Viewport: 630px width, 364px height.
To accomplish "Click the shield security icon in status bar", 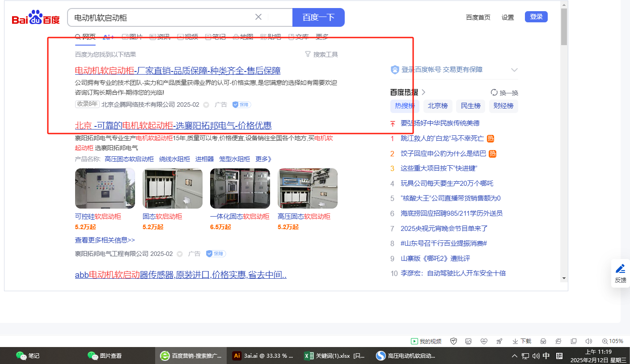I will tap(453, 341).
